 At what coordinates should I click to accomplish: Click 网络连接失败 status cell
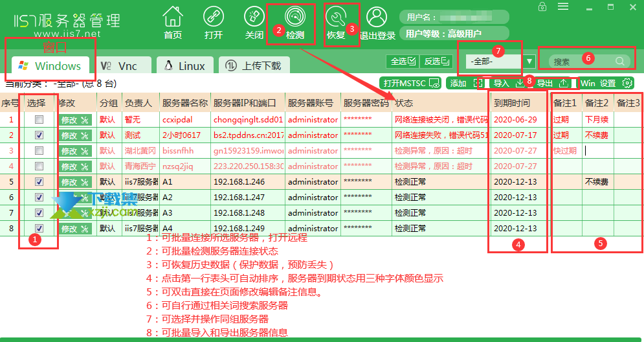pos(441,135)
